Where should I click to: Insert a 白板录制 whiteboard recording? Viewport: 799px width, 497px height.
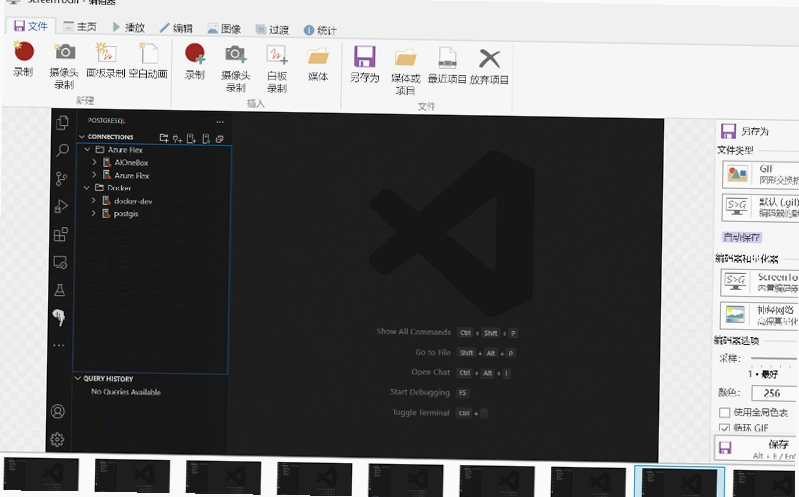(277, 69)
